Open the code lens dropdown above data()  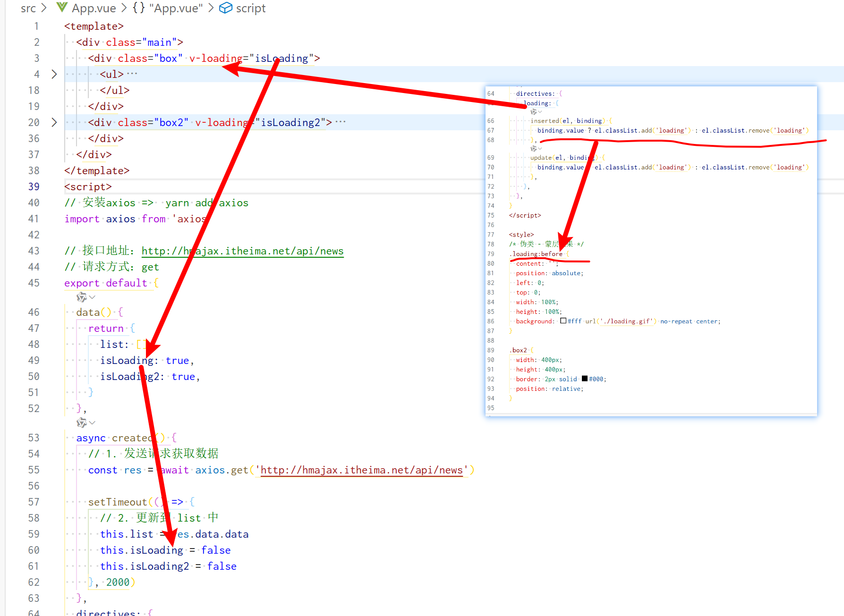[x=92, y=297]
